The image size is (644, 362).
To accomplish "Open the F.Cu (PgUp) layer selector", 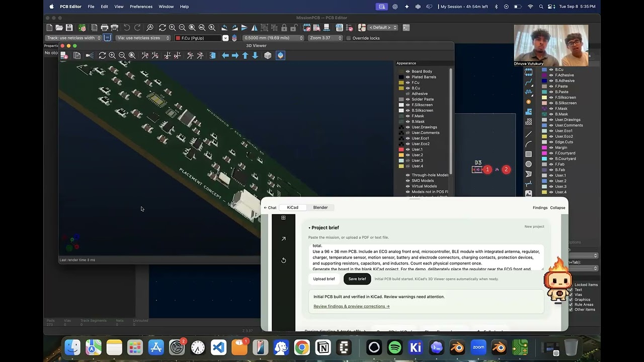I will pyautogui.click(x=201, y=38).
